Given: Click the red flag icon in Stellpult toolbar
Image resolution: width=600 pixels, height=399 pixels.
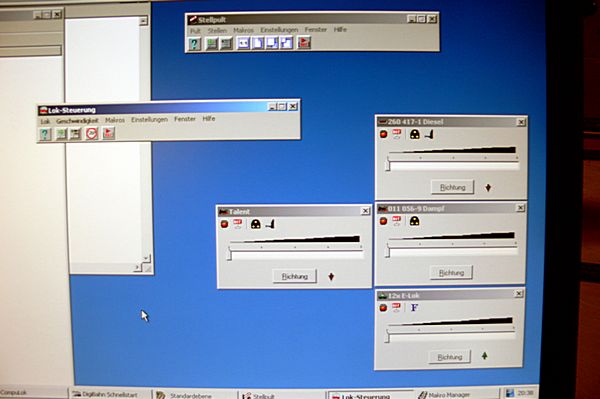Looking at the screenshot, I should tap(304, 42).
